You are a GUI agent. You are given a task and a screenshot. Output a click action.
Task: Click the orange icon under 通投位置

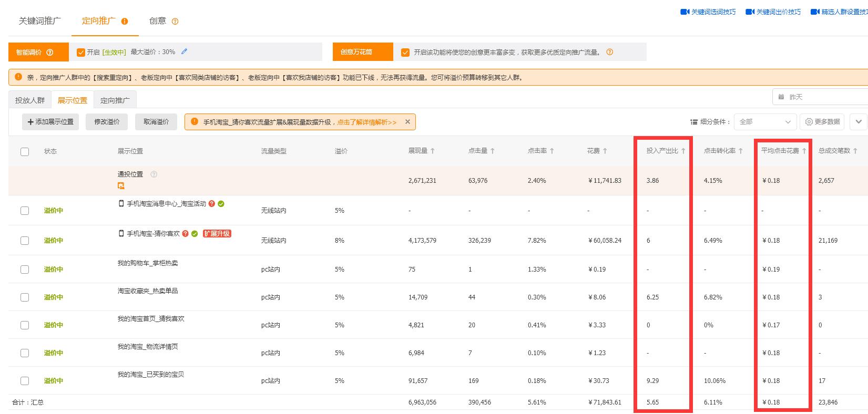(x=121, y=185)
